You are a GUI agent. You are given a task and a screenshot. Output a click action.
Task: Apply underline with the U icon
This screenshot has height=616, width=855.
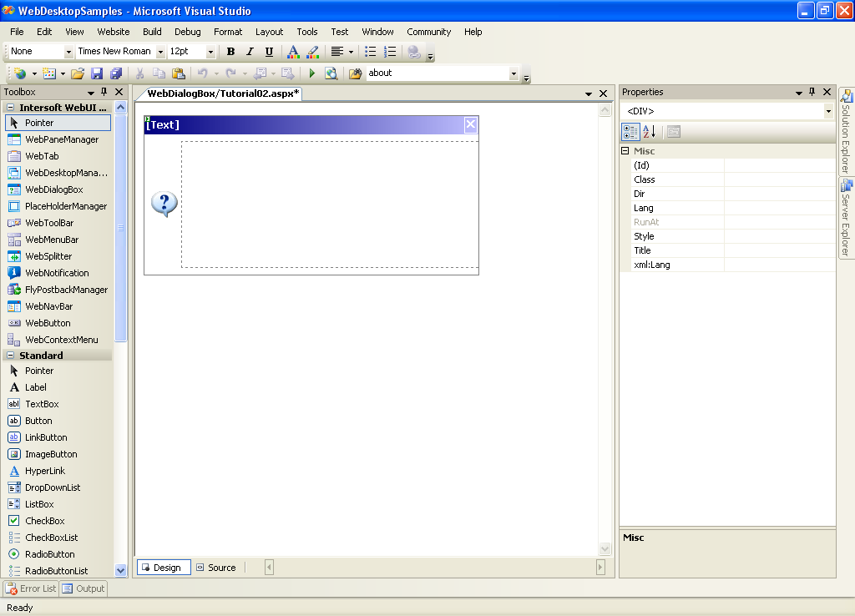pyautogui.click(x=269, y=52)
